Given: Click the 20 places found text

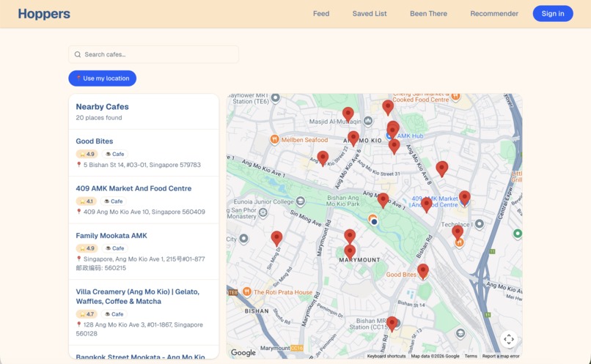Looking at the screenshot, I should pos(99,117).
